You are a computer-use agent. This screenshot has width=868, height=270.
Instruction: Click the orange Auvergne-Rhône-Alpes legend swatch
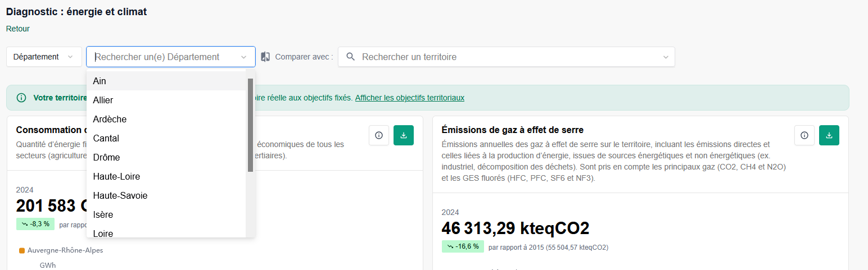[21, 250]
